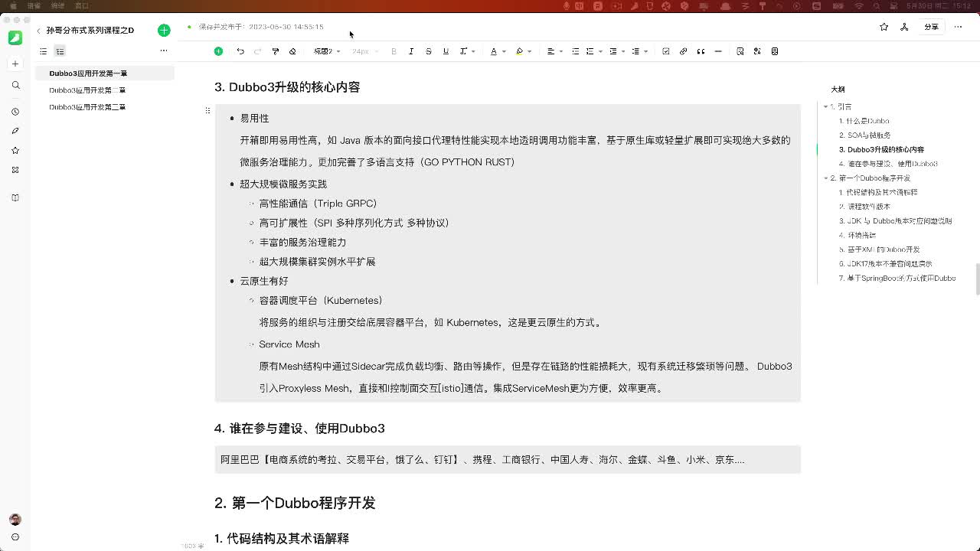Image resolution: width=980 pixels, height=551 pixels.
Task: Toggle italic formatting
Action: click(x=411, y=51)
